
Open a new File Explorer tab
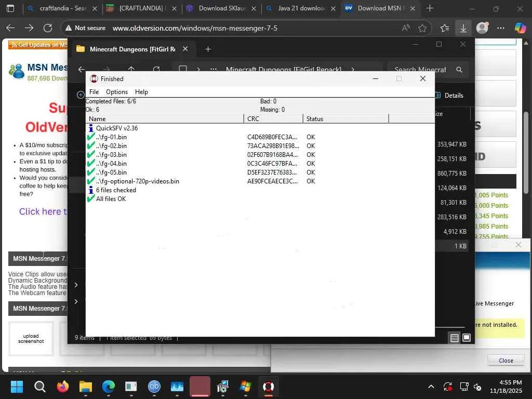point(208,49)
